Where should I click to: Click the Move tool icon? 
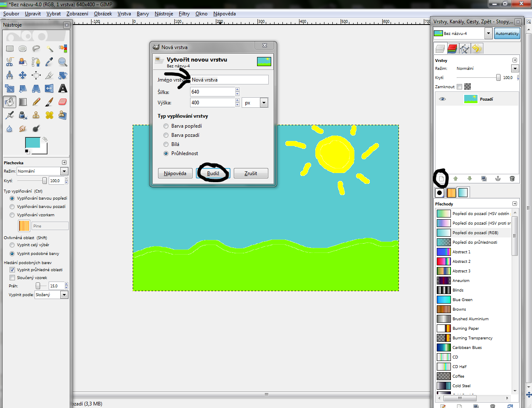tap(23, 75)
